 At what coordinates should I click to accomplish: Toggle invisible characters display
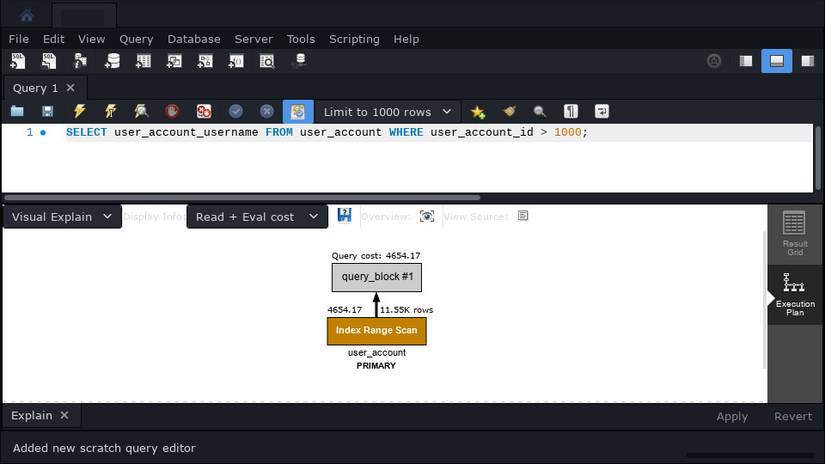pos(571,112)
